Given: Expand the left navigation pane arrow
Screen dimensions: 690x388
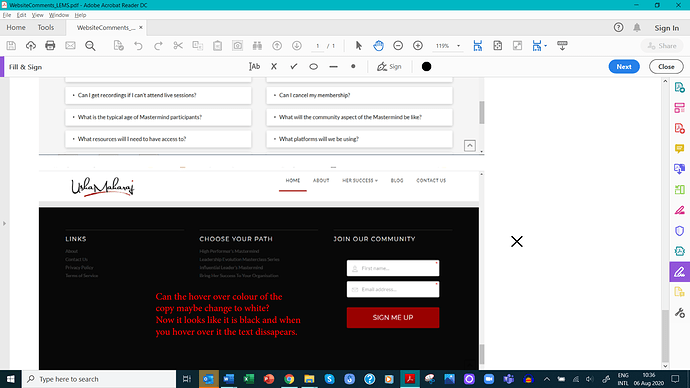Looking at the screenshot, I should [x=4, y=223].
